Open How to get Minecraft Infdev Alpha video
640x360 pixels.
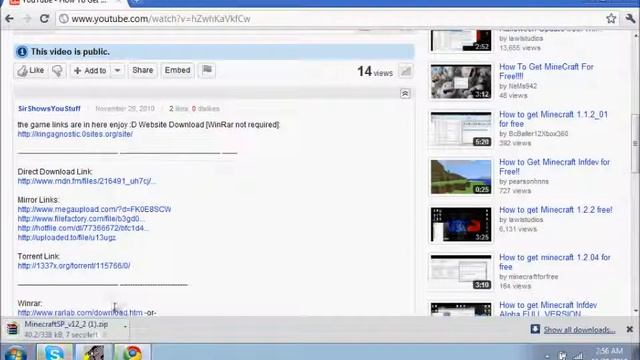pyautogui.click(x=548, y=309)
